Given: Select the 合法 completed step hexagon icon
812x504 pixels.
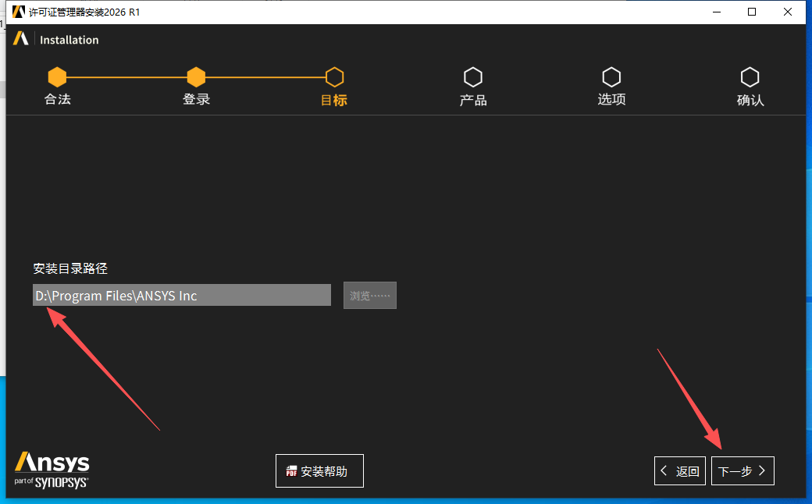Looking at the screenshot, I should point(57,76).
